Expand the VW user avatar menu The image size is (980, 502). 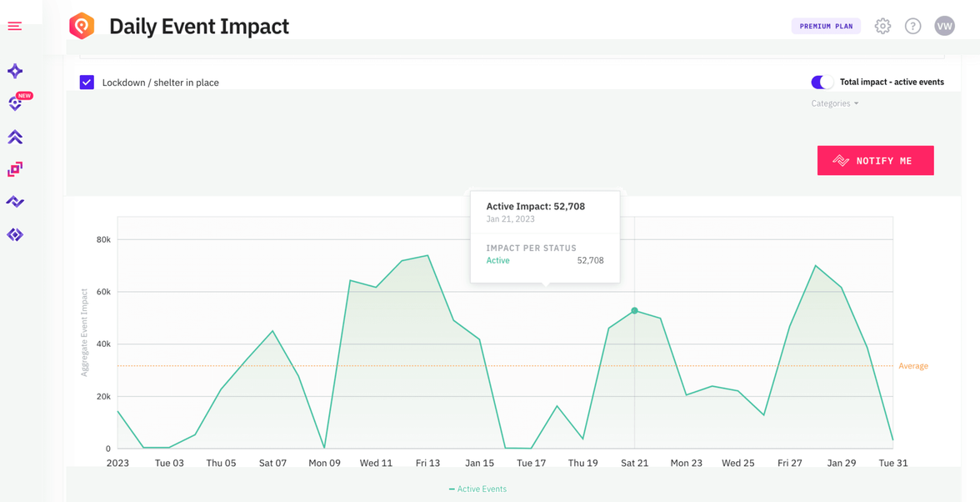[x=944, y=26]
